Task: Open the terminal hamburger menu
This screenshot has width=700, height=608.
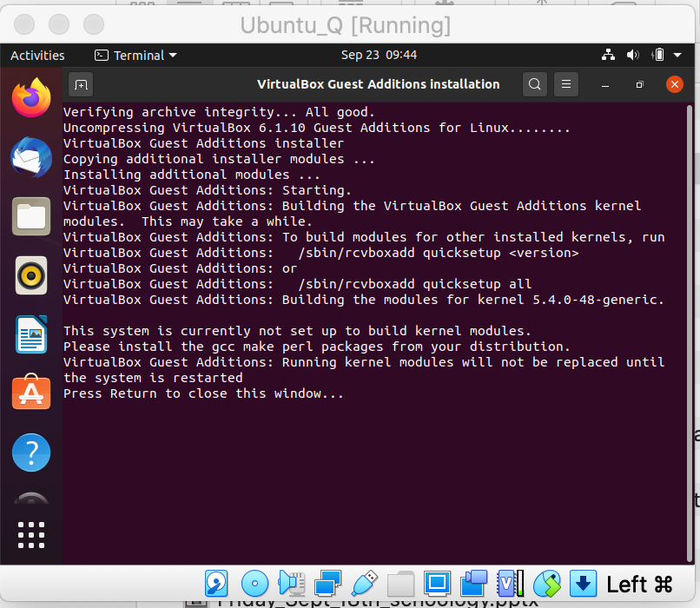Action: coord(565,84)
